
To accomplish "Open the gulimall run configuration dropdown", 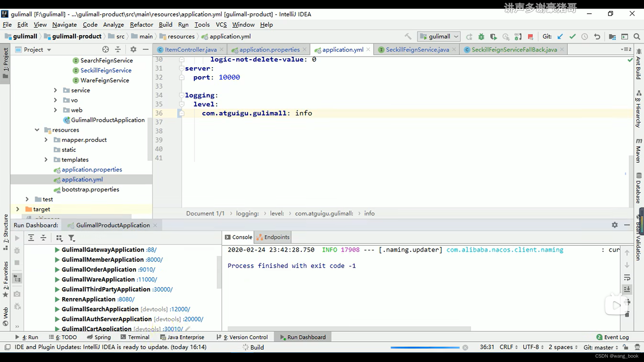I will tap(439, 37).
